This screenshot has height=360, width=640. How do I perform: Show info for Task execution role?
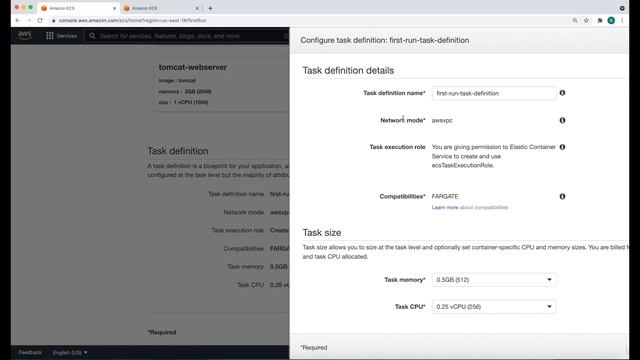(562, 147)
